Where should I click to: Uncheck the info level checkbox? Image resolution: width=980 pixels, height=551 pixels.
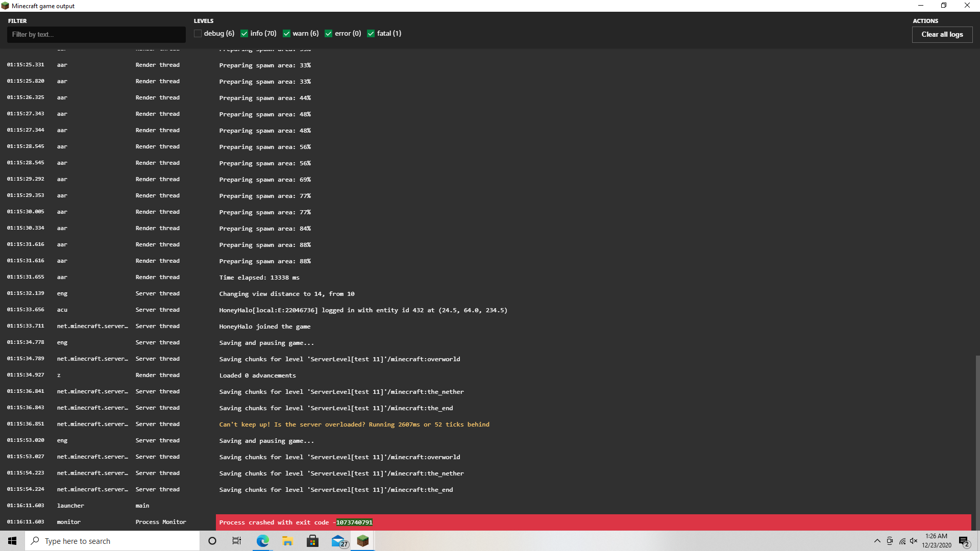point(244,34)
